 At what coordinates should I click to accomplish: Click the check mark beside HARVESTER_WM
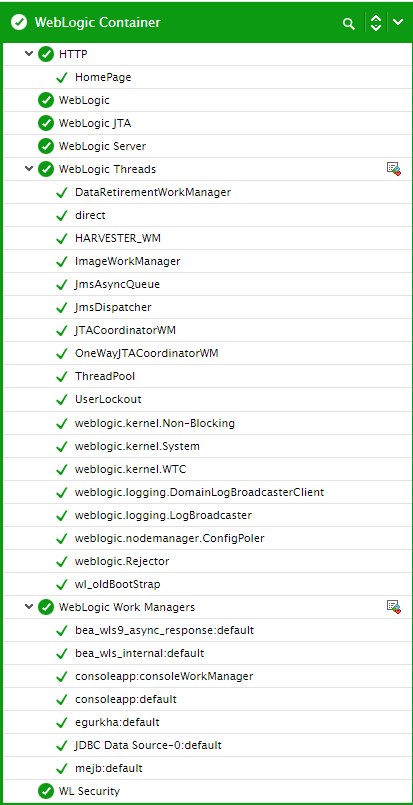[62, 238]
